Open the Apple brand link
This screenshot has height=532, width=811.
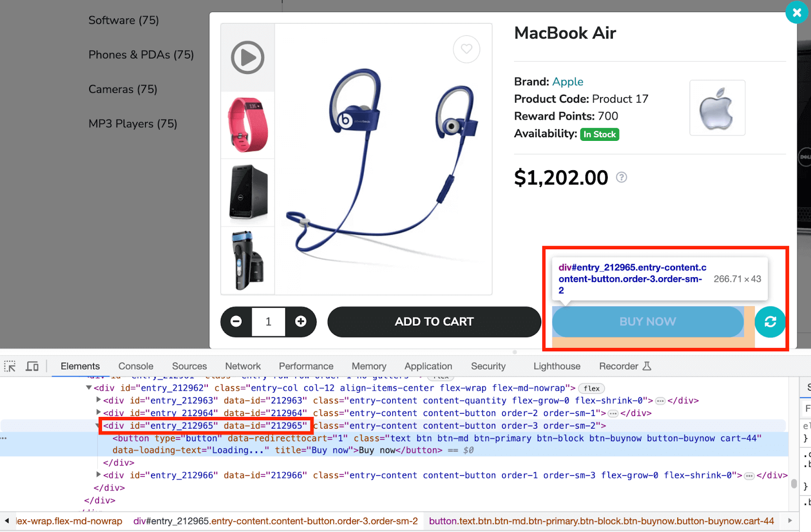coord(568,82)
